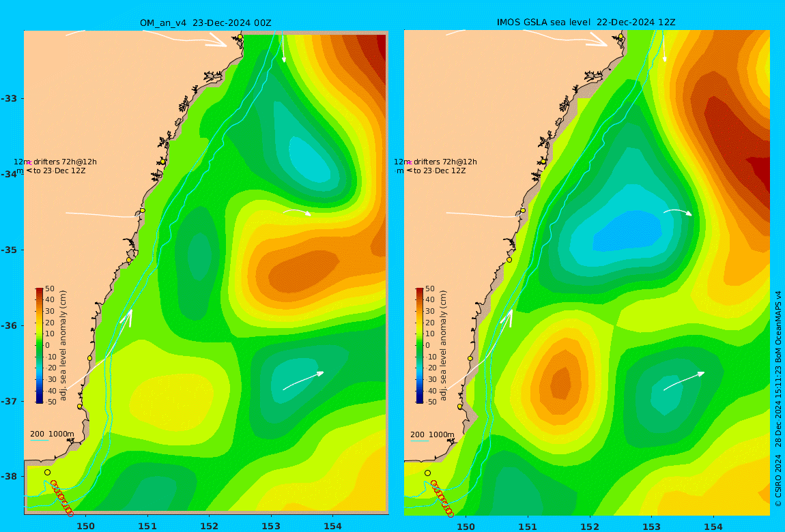Click the red circle drifter track in the left map
Viewport: 785px width, 532px height.
62,498
